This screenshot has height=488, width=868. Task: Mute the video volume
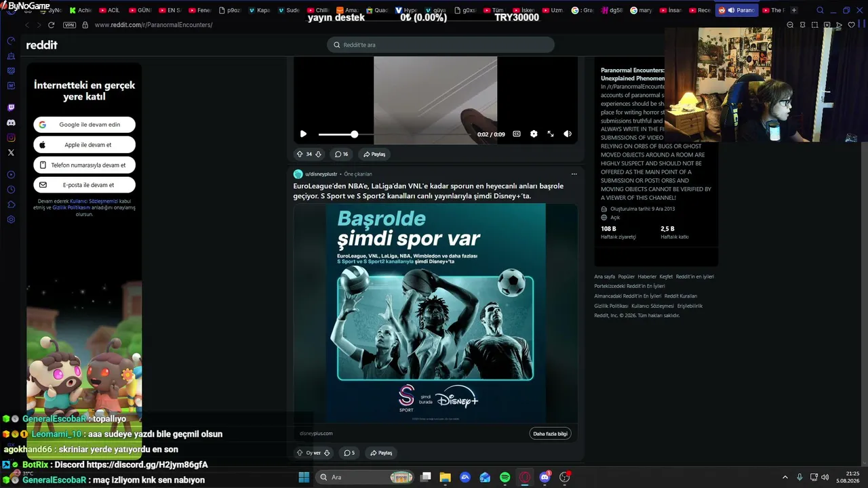pyautogui.click(x=568, y=134)
